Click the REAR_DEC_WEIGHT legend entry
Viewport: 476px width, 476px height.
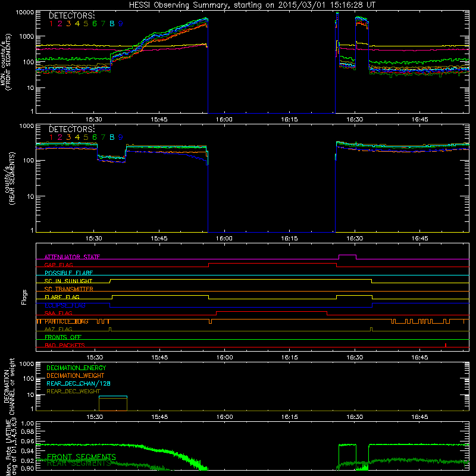[73, 392]
